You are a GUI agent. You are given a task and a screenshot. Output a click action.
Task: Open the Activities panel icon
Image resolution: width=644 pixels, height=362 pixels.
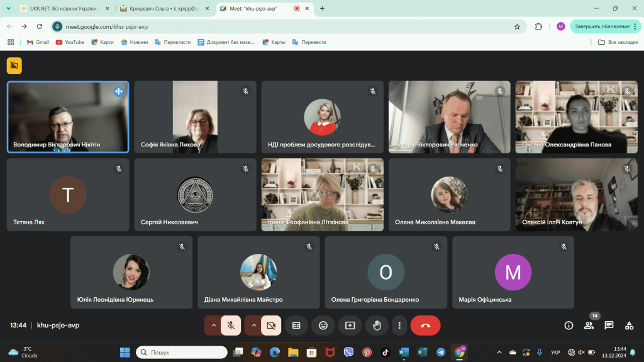pyautogui.click(x=629, y=325)
